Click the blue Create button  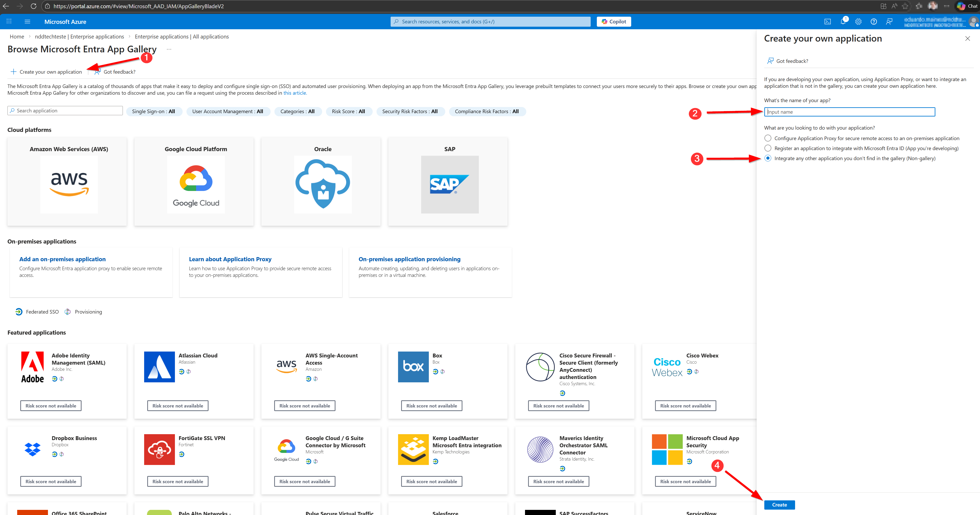(x=779, y=505)
